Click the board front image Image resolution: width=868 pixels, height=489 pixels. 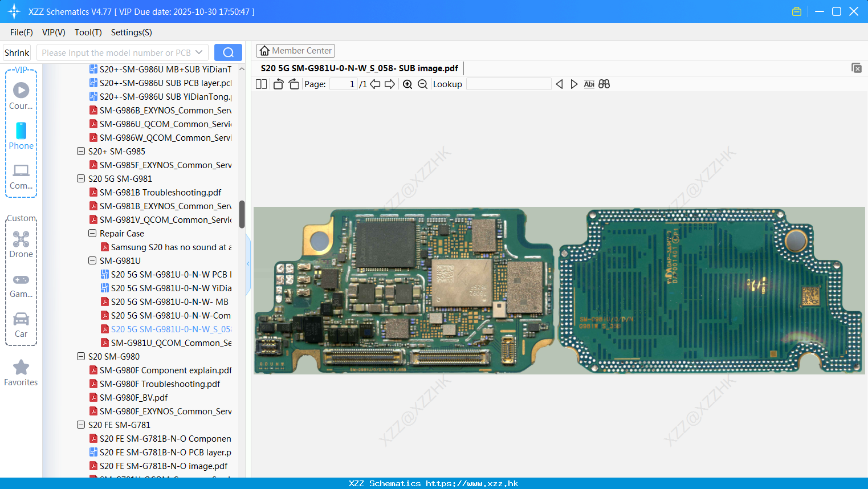(x=404, y=291)
